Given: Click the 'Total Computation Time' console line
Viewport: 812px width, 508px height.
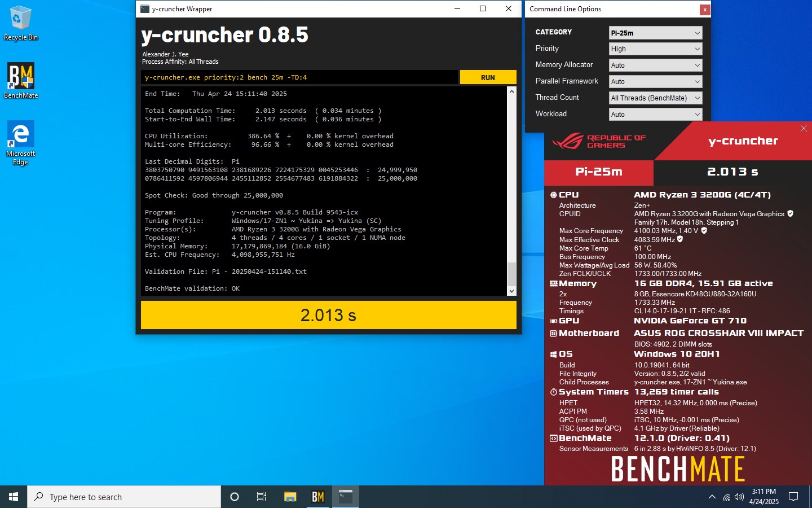Looking at the screenshot, I should point(263,111).
